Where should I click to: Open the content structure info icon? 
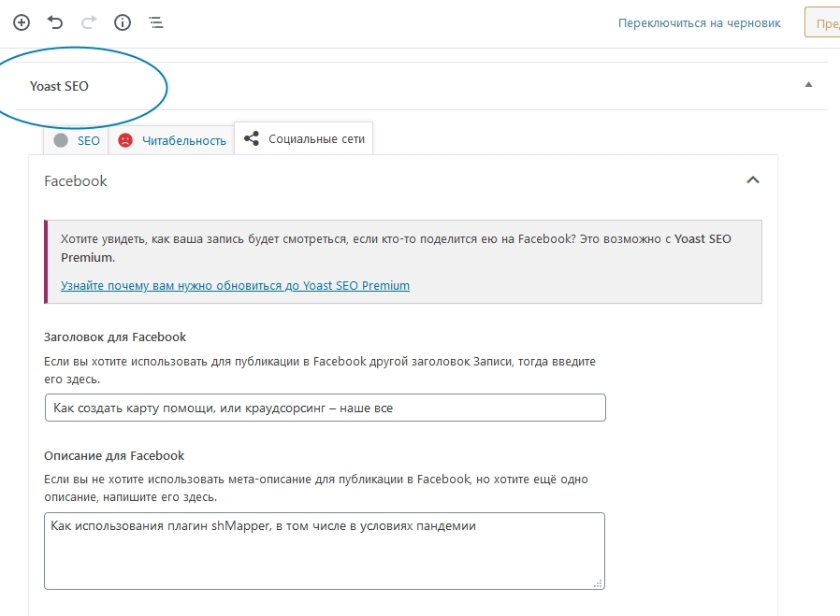pos(123,22)
